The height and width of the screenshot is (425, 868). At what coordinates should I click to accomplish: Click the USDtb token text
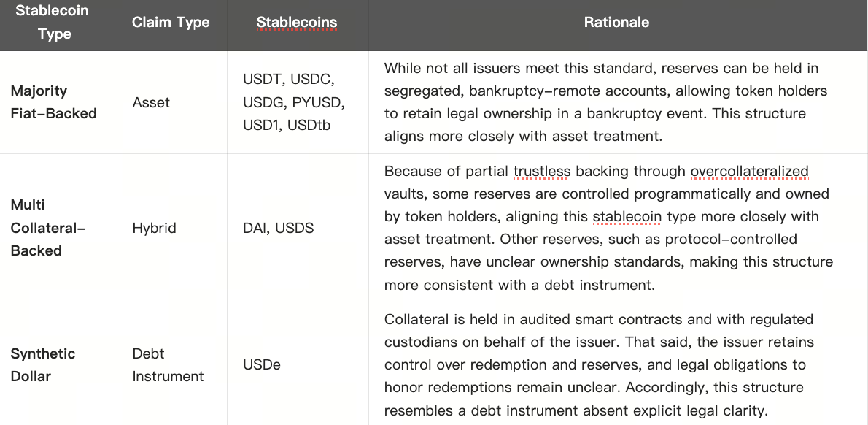(x=309, y=125)
